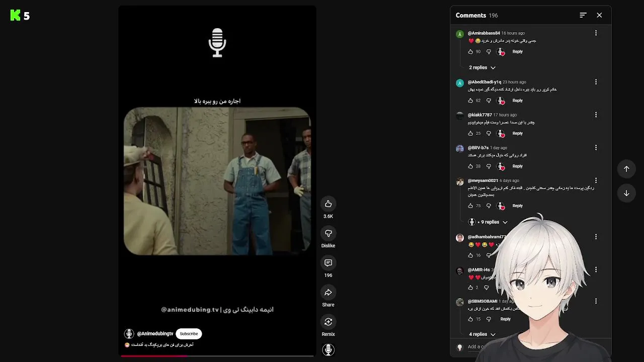
Task: Share this Short
Action: click(328, 293)
